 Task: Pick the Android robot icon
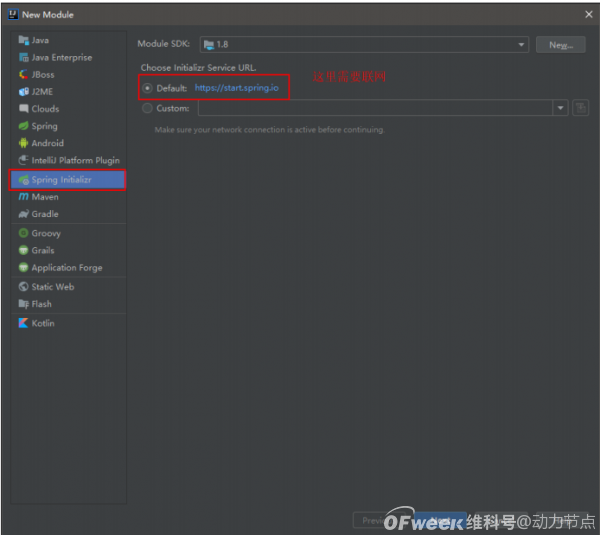point(24,143)
